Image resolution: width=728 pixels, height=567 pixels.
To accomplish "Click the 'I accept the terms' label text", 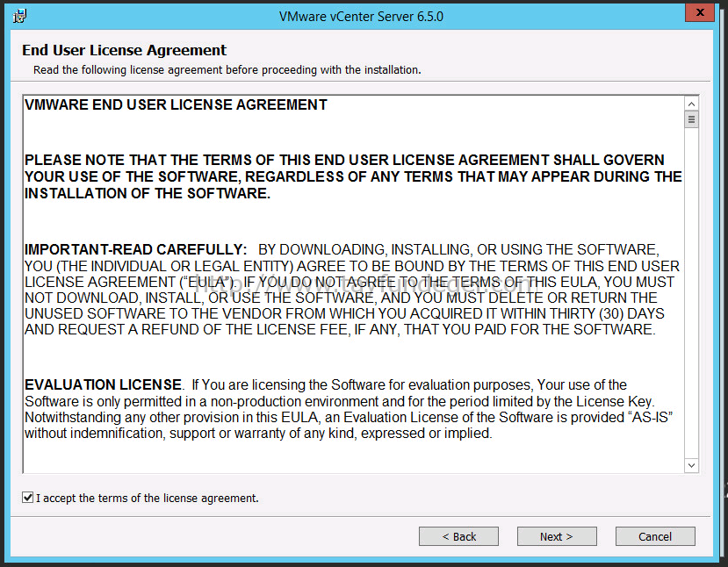I will [148, 499].
